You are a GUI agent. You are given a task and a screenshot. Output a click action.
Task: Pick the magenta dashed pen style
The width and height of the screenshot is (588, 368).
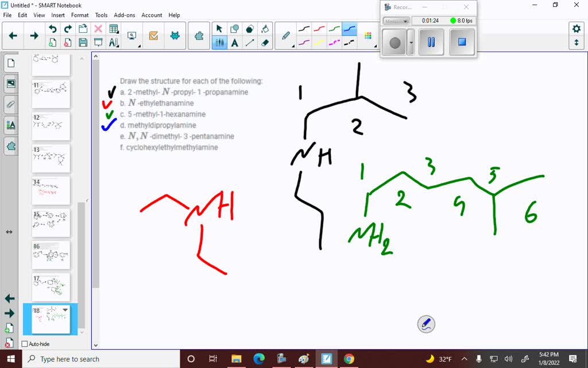coord(334,43)
